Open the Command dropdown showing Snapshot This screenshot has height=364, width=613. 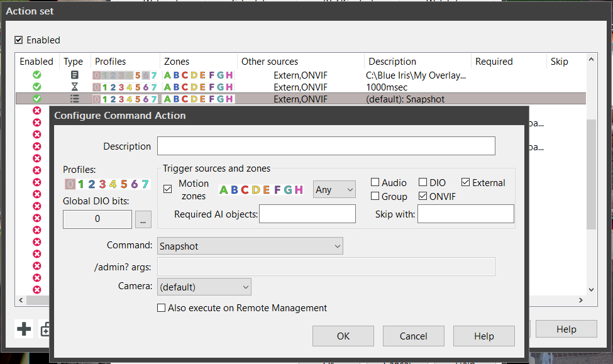[250, 246]
